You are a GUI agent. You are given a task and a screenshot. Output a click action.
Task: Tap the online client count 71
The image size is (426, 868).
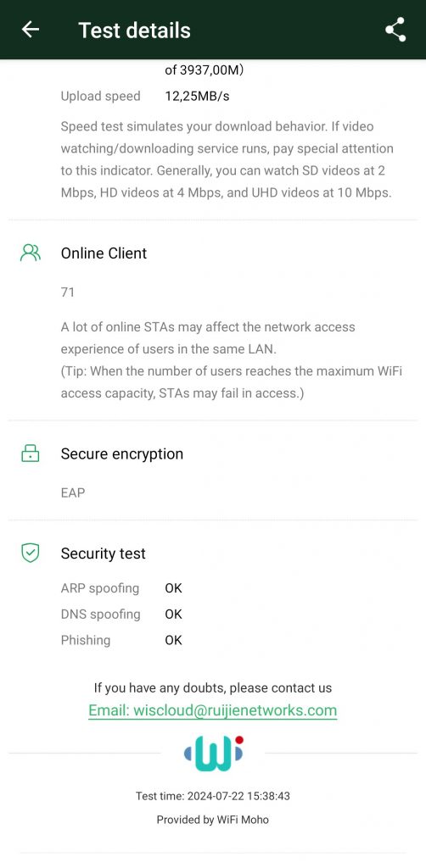click(x=68, y=292)
